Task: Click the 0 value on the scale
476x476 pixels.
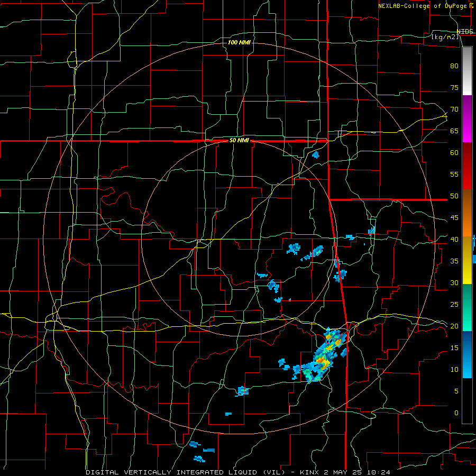Action: [x=456, y=413]
